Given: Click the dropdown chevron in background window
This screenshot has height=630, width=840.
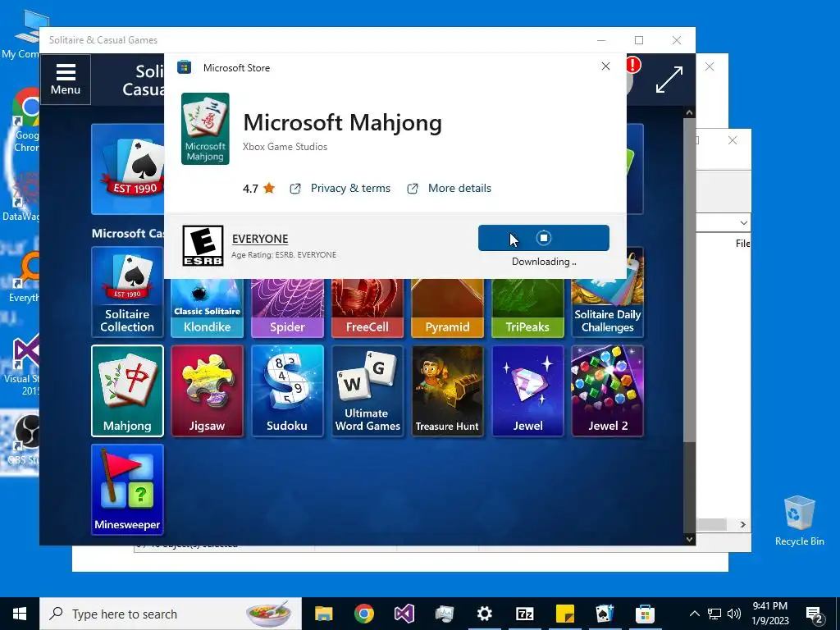Looking at the screenshot, I should pyautogui.click(x=743, y=222).
